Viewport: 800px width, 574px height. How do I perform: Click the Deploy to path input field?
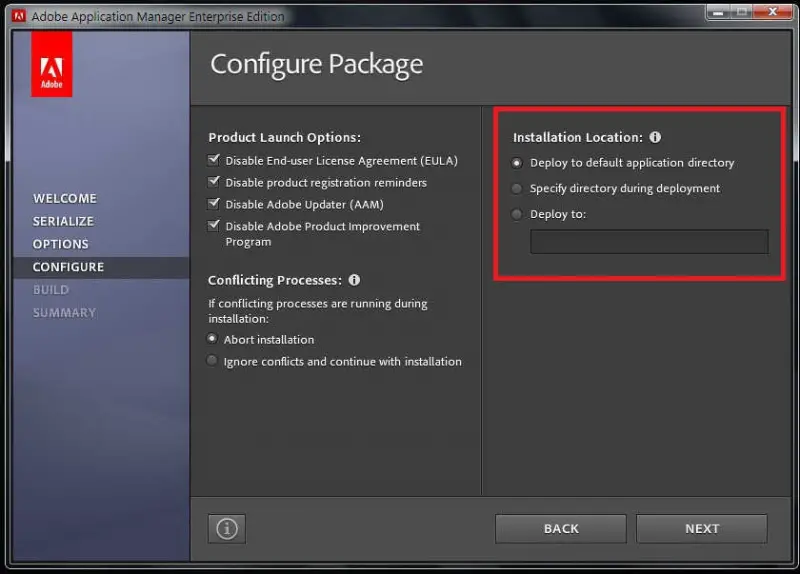(x=649, y=241)
